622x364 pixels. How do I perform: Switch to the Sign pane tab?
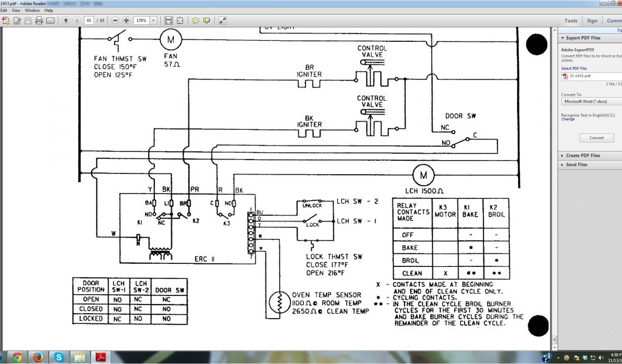592,21
